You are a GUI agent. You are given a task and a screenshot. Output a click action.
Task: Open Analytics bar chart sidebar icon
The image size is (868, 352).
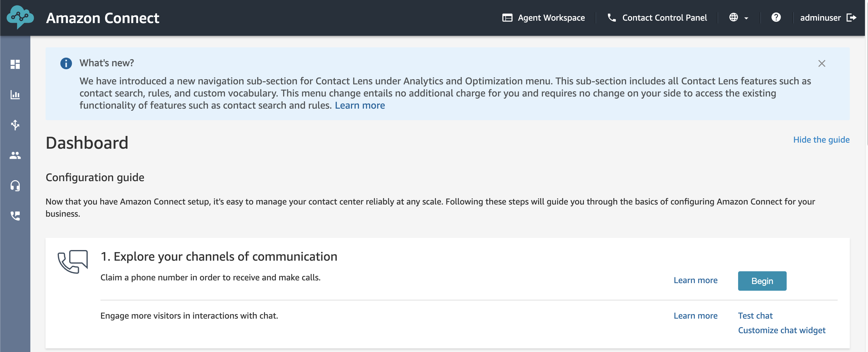tap(15, 95)
